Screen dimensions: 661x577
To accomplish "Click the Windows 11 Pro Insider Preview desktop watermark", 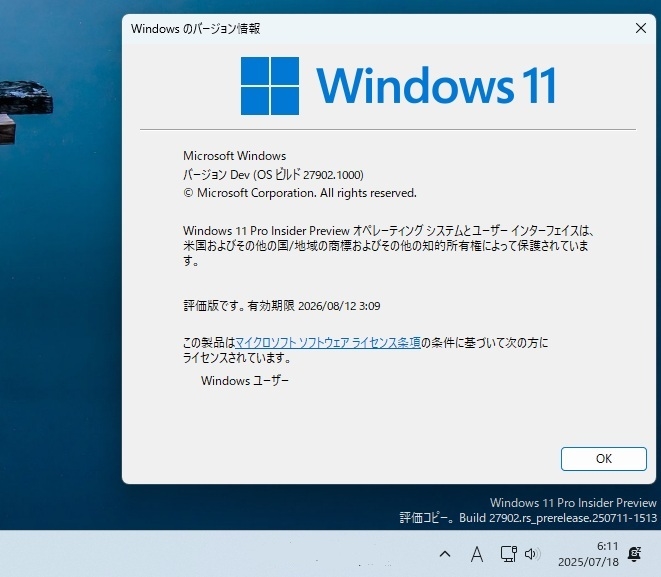I will coord(573,503).
